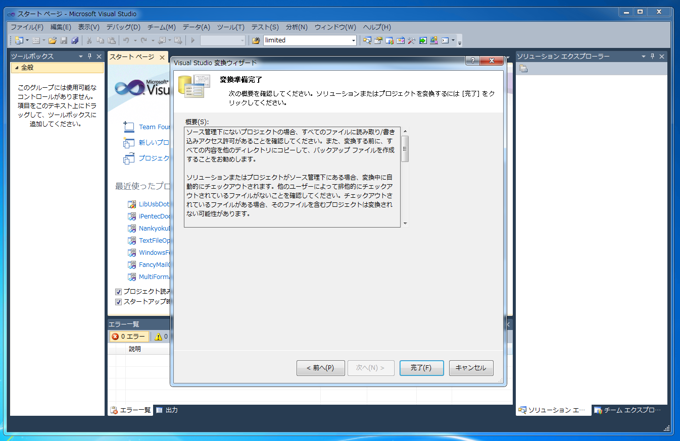Switch to the ソリューション エクスプローラー bottom tab
This screenshot has width=680, height=441.
[553, 410]
